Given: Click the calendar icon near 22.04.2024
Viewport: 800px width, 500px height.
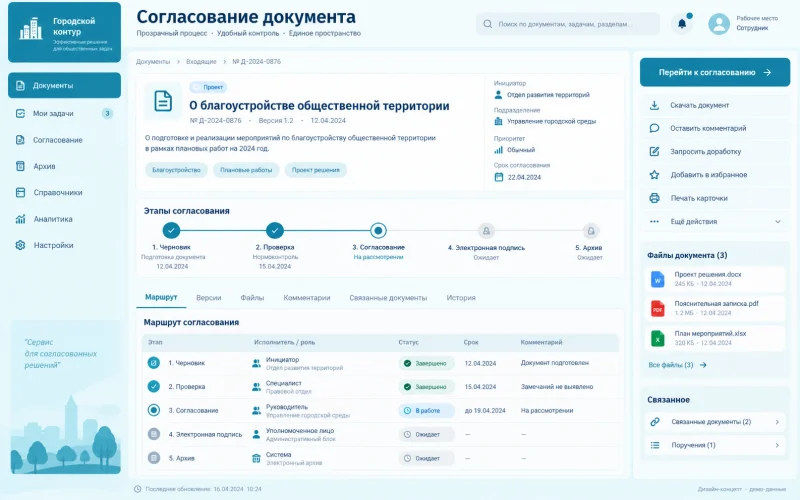Looking at the screenshot, I should point(499,177).
